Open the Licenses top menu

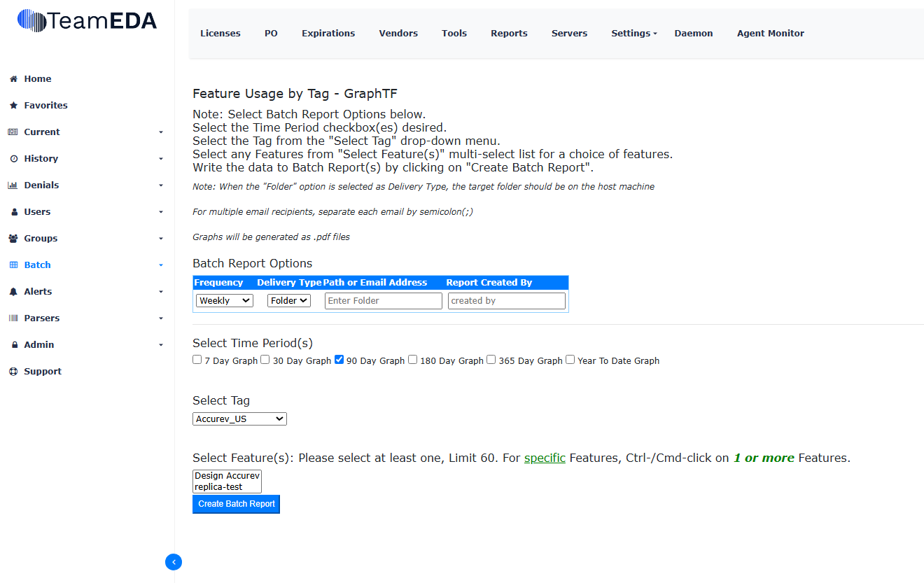[x=220, y=33]
